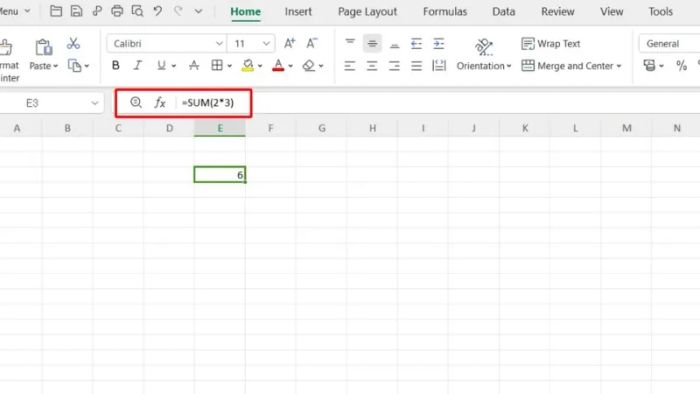The width and height of the screenshot is (700, 394).
Task: Align text right
Action: [394, 66]
